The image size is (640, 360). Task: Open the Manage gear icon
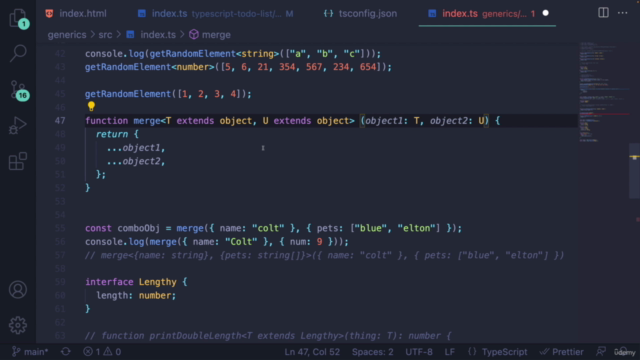pyautogui.click(x=18, y=325)
